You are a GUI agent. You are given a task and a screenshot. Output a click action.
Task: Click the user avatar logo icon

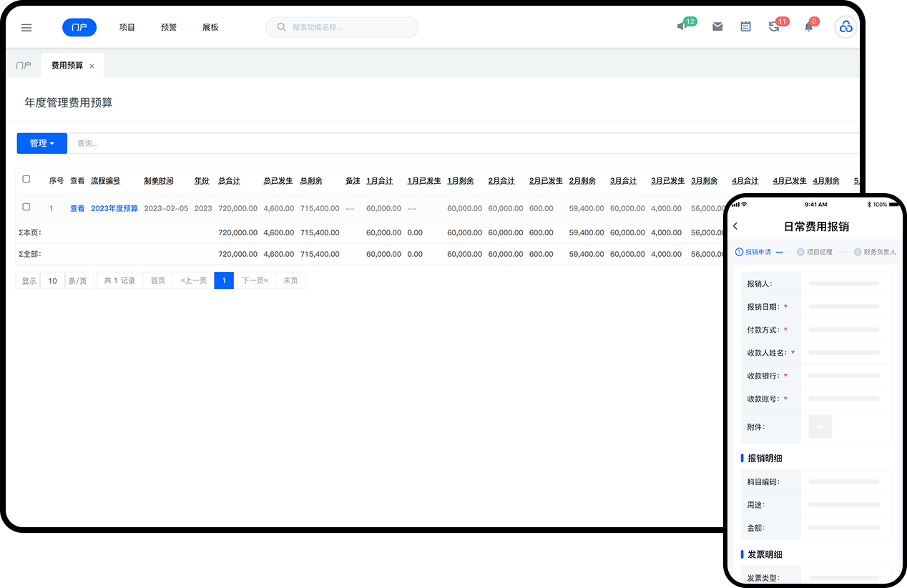(x=846, y=27)
